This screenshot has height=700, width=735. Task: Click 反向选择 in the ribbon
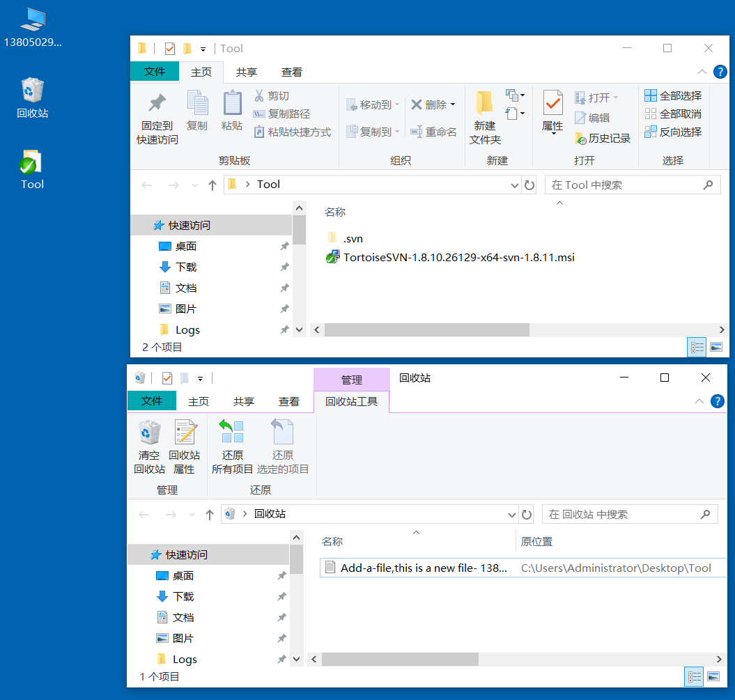673,132
